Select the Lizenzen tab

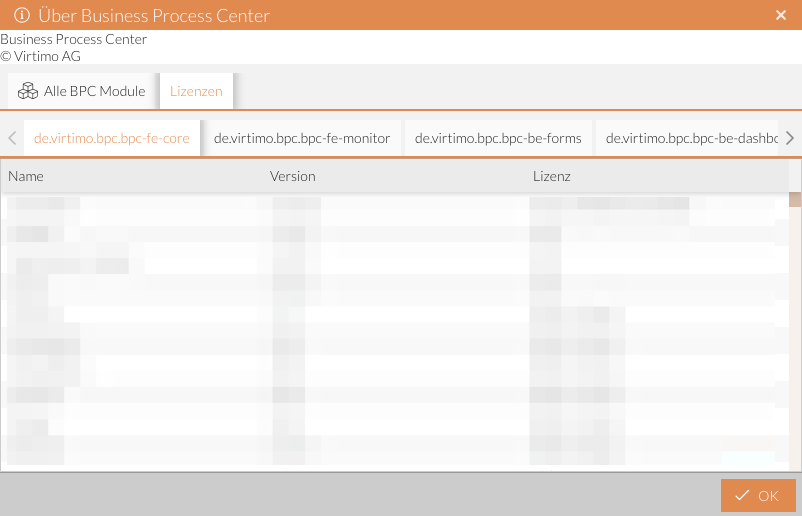196,91
